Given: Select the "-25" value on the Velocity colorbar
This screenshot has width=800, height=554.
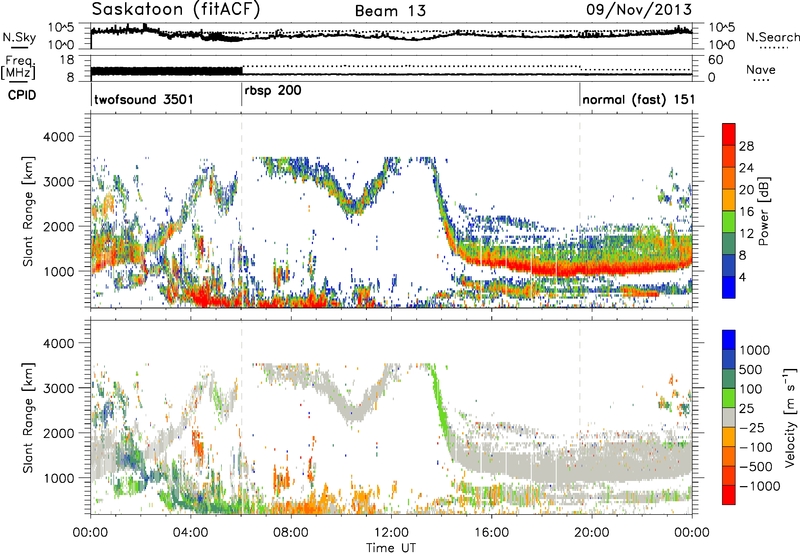Looking at the screenshot, I should click(752, 428).
